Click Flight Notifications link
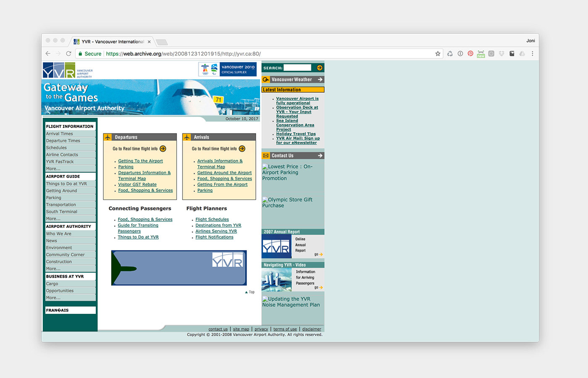The width and height of the screenshot is (588, 378). (214, 237)
